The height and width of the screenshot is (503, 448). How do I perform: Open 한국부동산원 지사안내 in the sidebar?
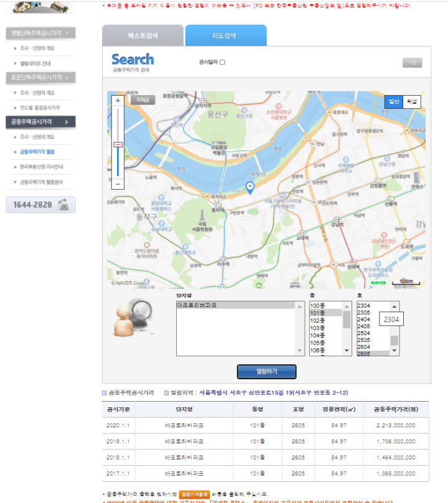pos(42,167)
